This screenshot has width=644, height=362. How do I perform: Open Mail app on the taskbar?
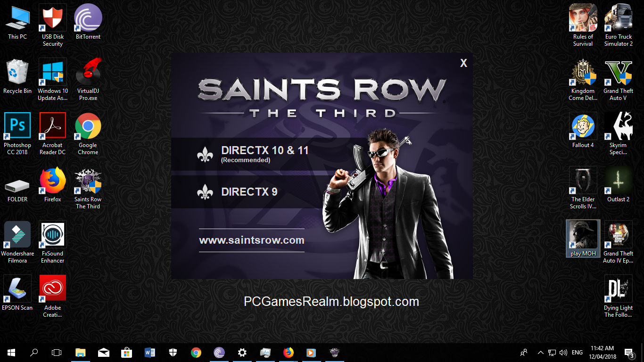(x=104, y=353)
